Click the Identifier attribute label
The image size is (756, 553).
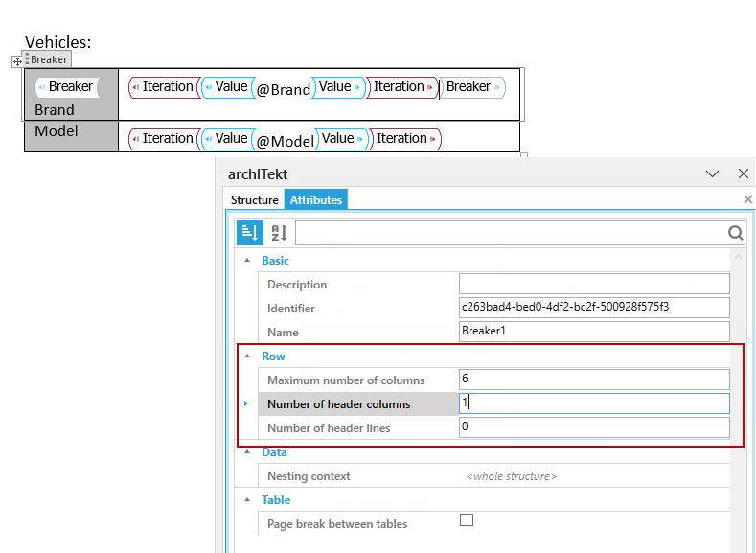(291, 308)
